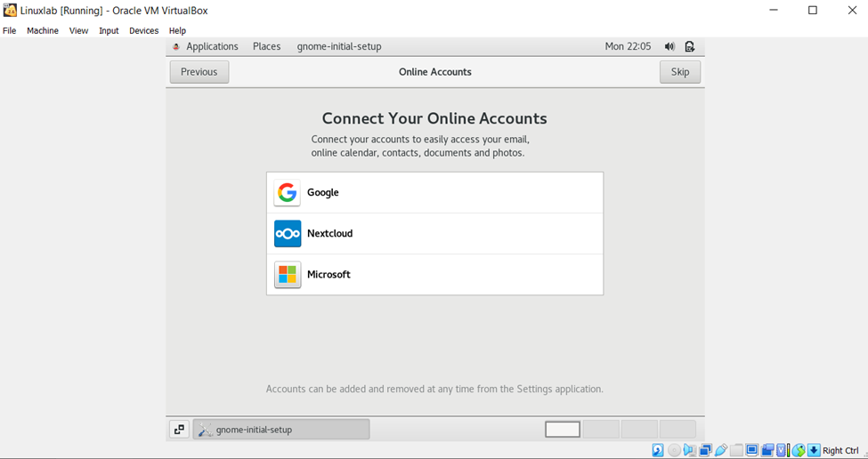The width and height of the screenshot is (868, 459).
Task: Click VirtualBox optical drive indicator
Action: [x=674, y=450]
